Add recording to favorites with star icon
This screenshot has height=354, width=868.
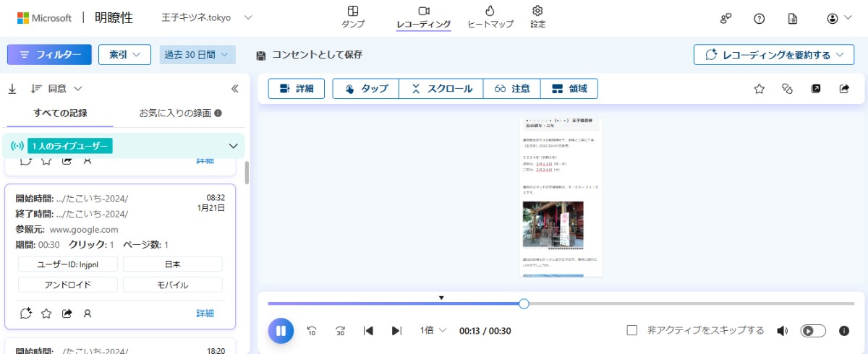click(759, 89)
